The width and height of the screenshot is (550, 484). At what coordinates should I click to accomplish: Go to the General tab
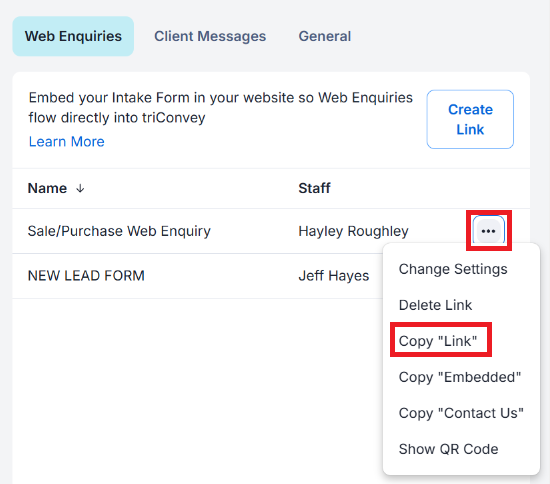coord(324,36)
